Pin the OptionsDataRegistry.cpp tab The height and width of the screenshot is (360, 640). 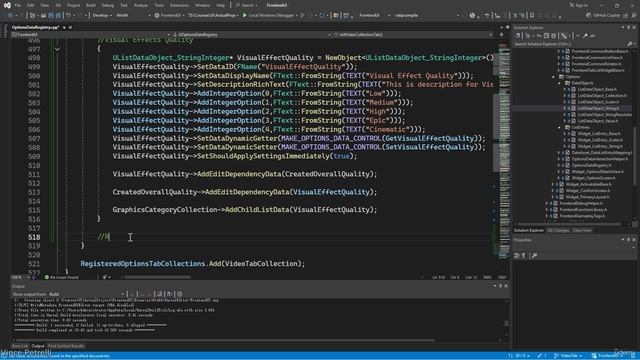(x=64, y=27)
